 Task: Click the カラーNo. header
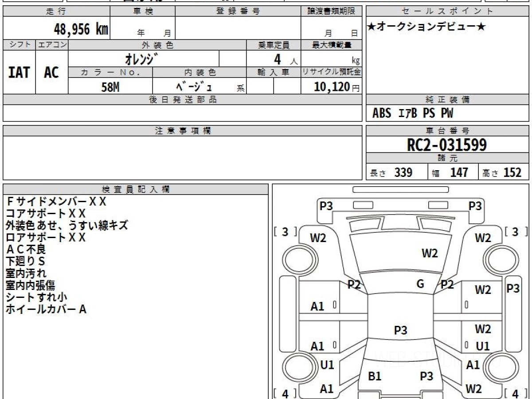[x=110, y=72]
